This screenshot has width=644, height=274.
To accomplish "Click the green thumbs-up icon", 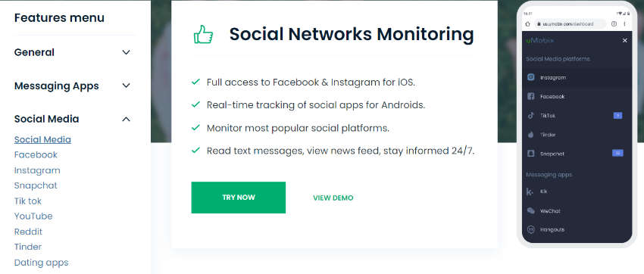I will [203, 35].
